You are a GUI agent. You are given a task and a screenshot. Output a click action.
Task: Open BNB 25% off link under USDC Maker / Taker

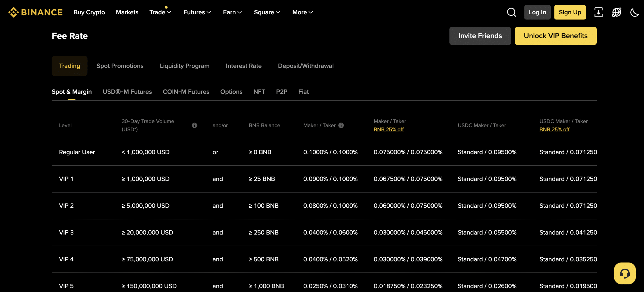pyautogui.click(x=554, y=129)
